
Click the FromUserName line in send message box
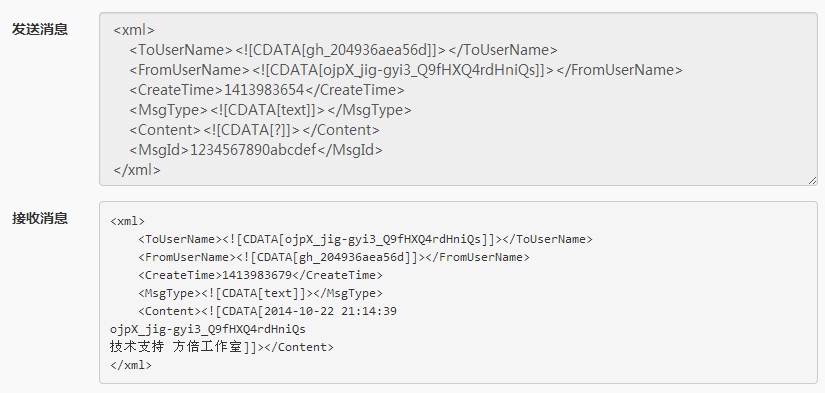(406, 70)
